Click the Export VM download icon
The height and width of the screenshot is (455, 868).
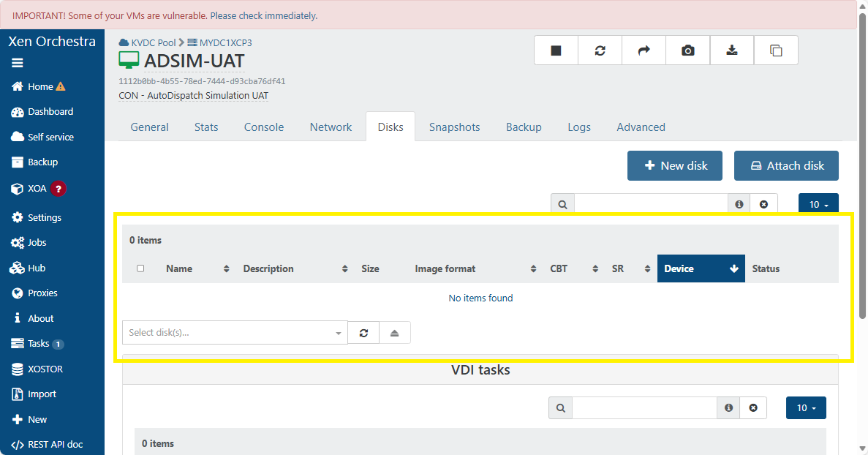click(x=731, y=50)
